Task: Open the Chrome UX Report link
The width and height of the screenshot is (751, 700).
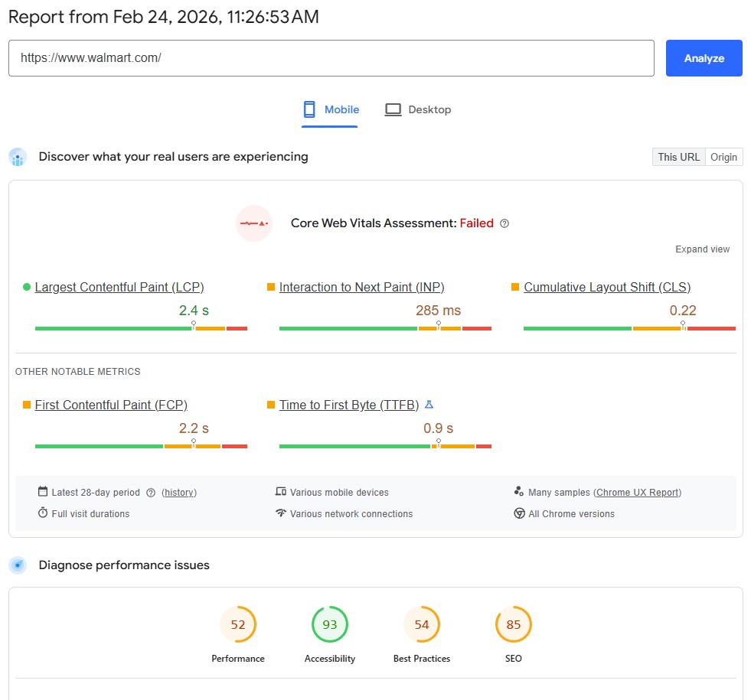Action: coord(637,493)
